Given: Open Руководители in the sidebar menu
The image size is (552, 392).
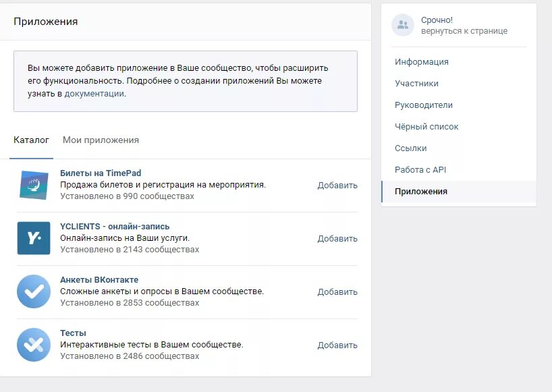Looking at the screenshot, I should point(424,105).
